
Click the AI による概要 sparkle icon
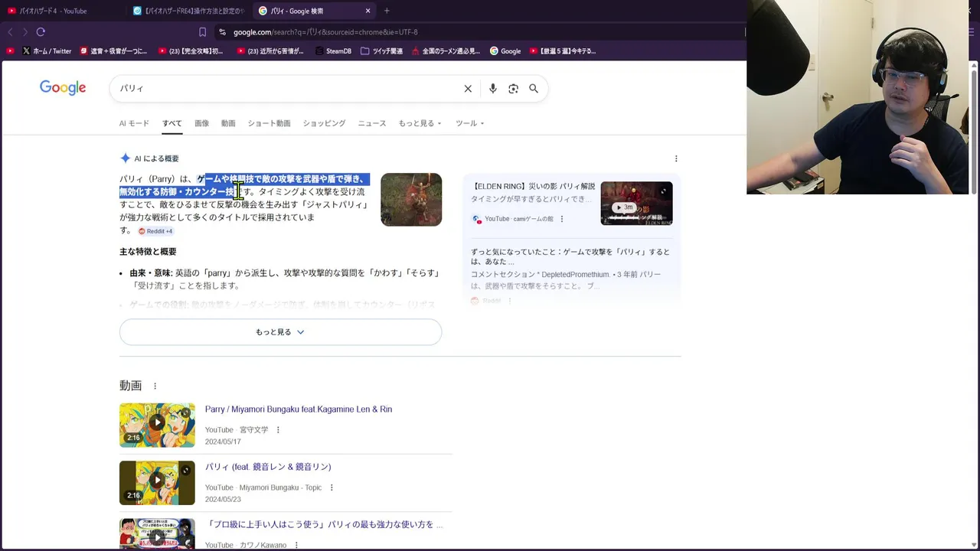(x=125, y=158)
